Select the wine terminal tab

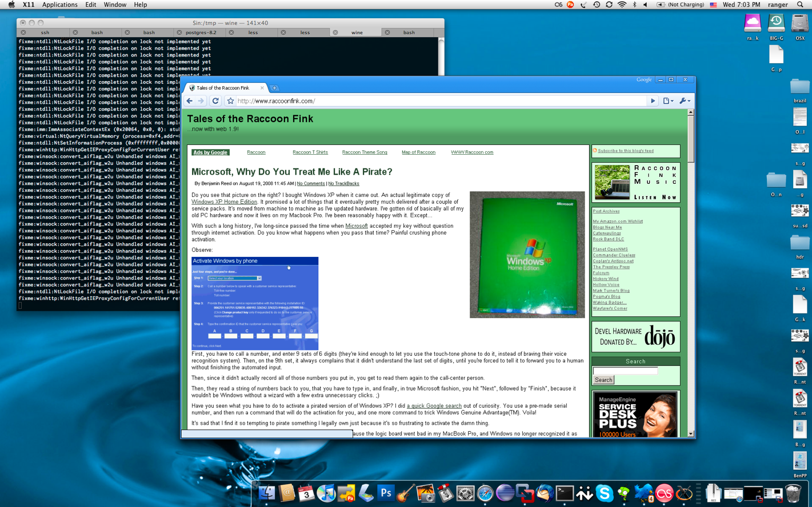click(357, 33)
